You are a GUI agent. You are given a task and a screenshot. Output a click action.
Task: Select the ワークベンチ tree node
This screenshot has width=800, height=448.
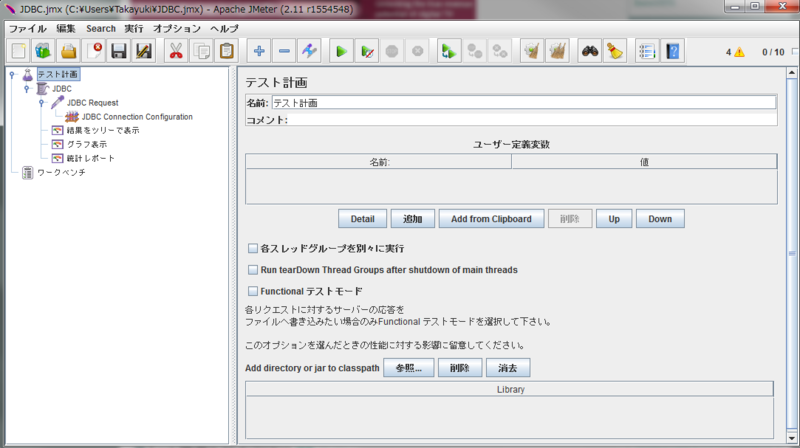click(61, 172)
